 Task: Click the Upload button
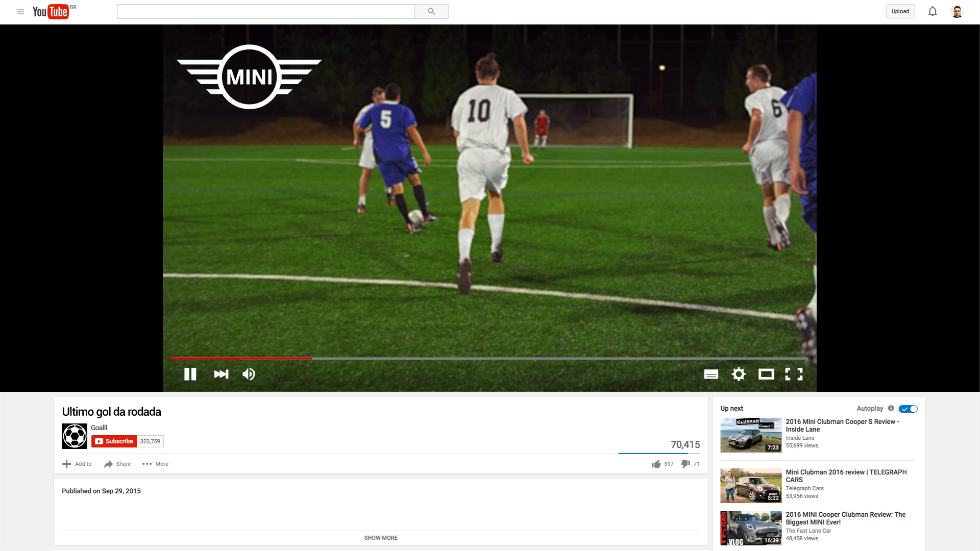point(900,11)
